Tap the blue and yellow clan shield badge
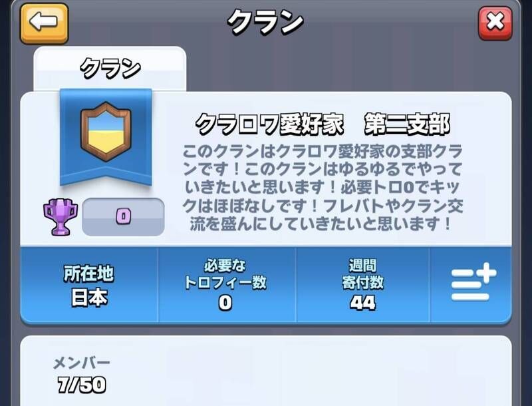This screenshot has width=532, height=406. click(x=106, y=131)
